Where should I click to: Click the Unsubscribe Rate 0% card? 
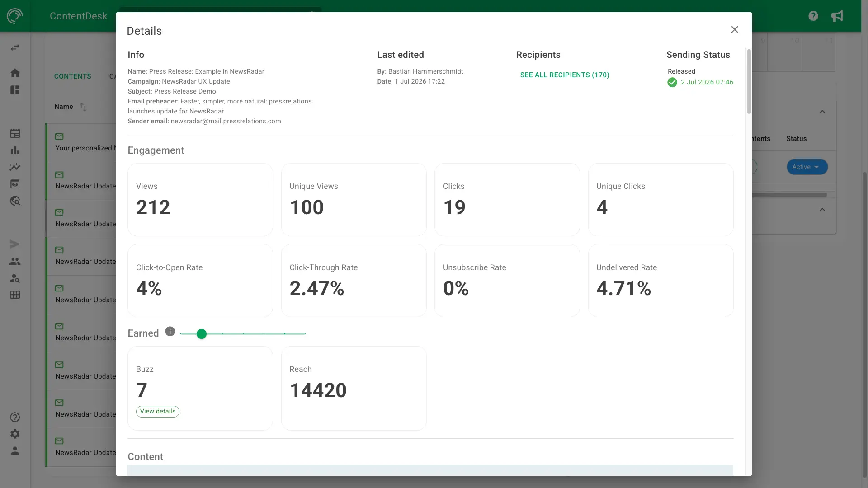click(x=507, y=281)
